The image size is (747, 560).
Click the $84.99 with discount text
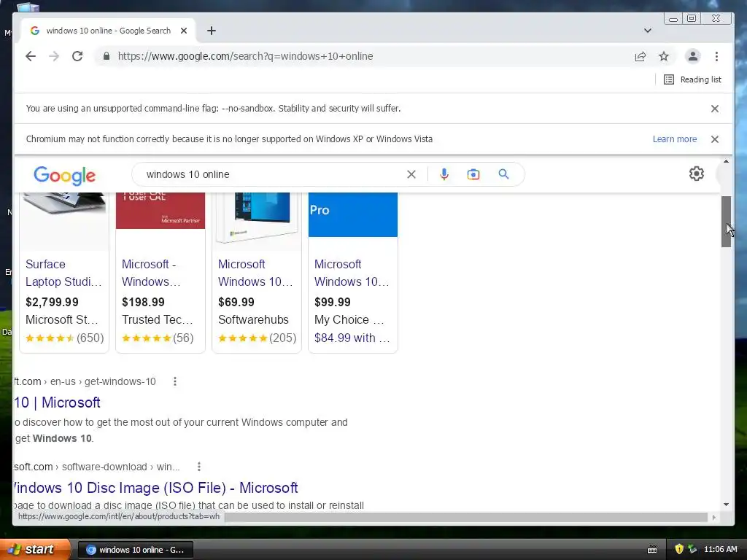(352, 338)
